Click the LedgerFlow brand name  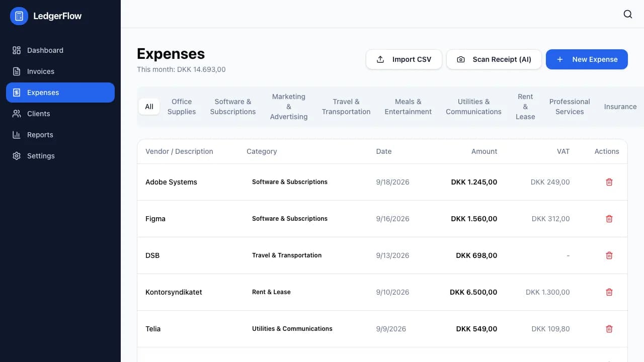57,16
